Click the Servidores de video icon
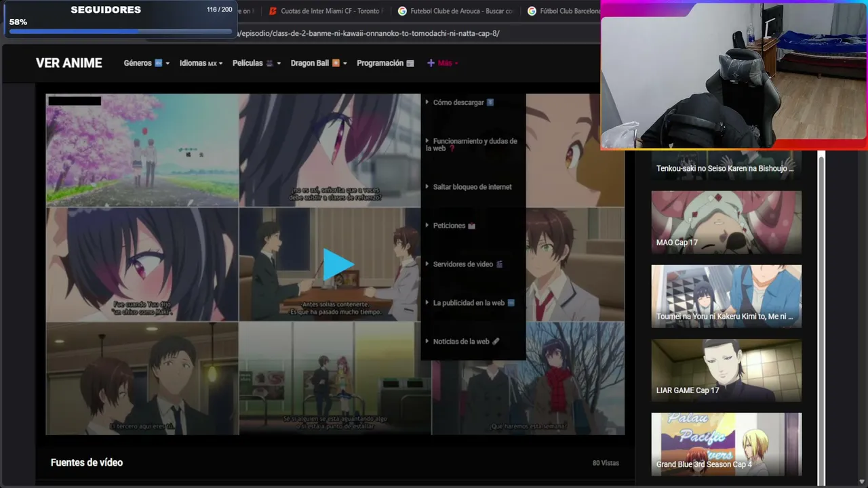 (x=499, y=264)
